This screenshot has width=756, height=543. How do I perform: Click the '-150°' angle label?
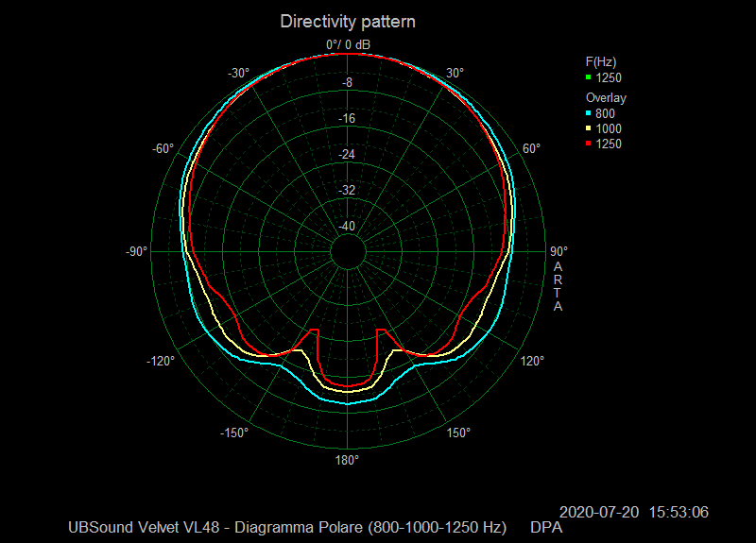pos(234,433)
